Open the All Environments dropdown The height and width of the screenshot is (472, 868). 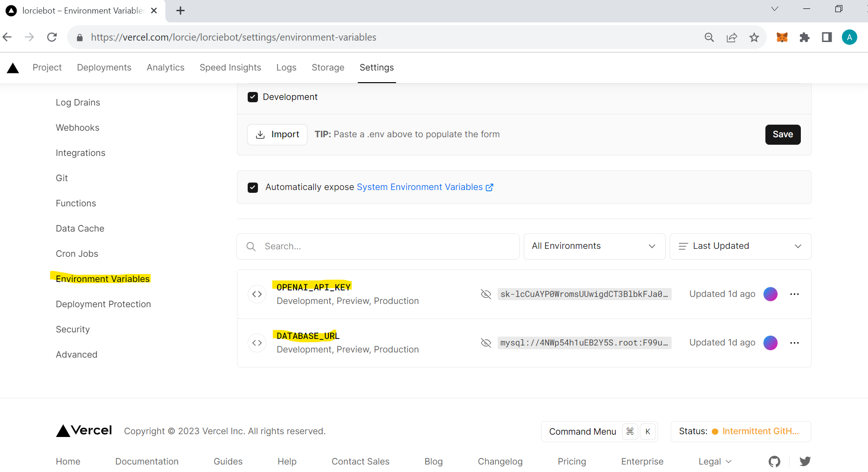[x=594, y=246]
